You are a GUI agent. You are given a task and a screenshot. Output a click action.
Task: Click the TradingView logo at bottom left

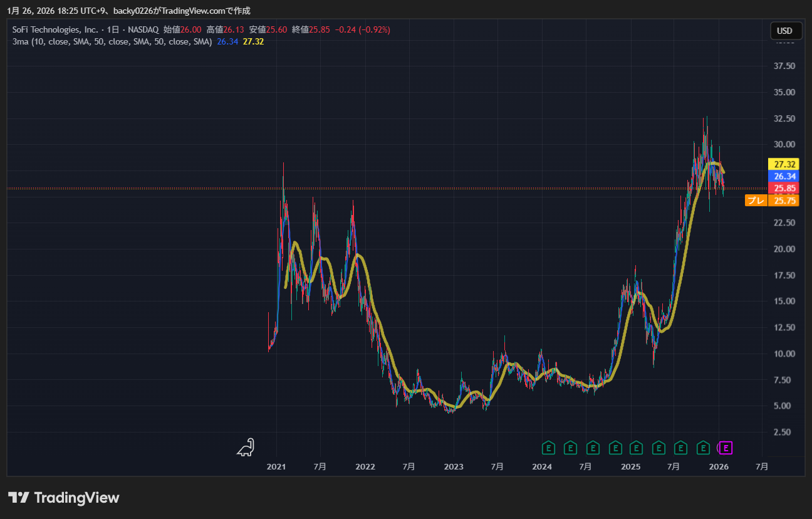64,498
